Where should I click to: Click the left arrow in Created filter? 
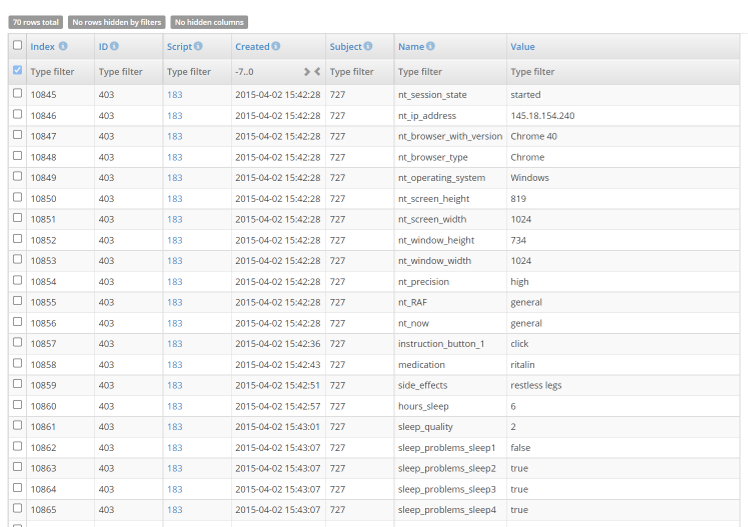click(x=318, y=72)
